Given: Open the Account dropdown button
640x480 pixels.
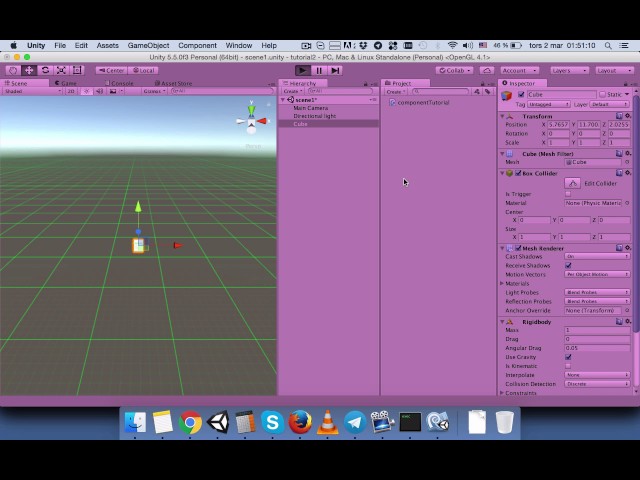Looking at the screenshot, I should pos(519,71).
